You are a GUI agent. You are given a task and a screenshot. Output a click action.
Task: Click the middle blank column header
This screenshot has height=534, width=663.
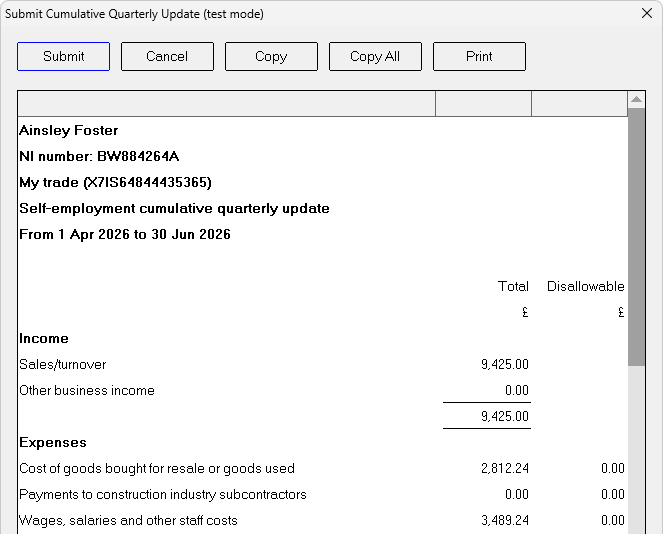483,104
